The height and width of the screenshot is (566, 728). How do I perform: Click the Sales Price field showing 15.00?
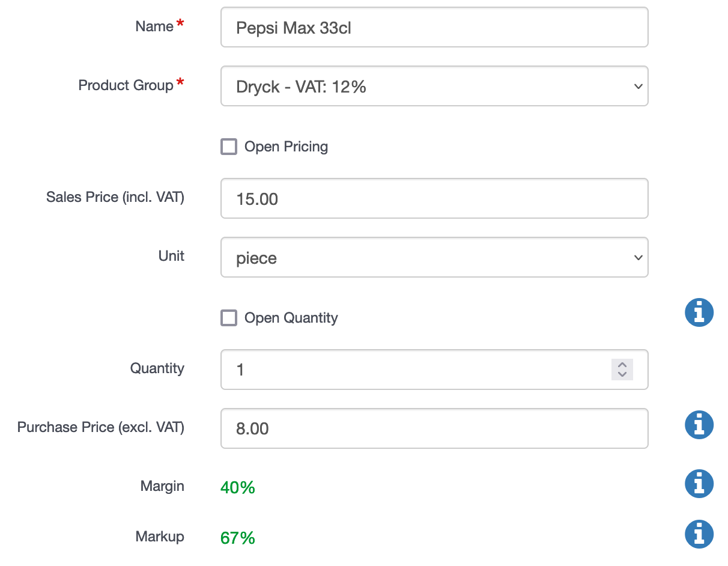tap(434, 198)
